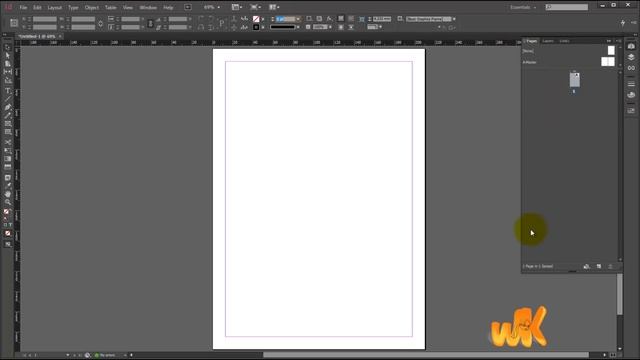Select the Content Collector tool
The width and height of the screenshot is (640, 360).
point(8,80)
